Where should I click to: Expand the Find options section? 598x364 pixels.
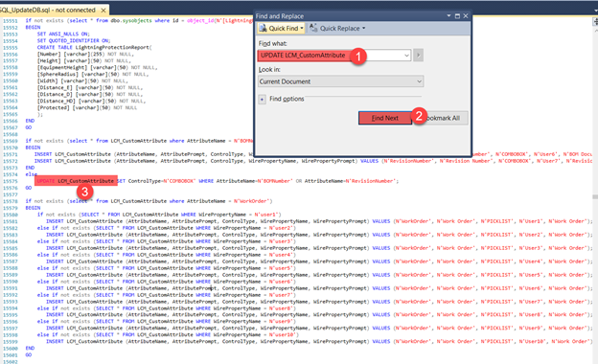click(262, 100)
